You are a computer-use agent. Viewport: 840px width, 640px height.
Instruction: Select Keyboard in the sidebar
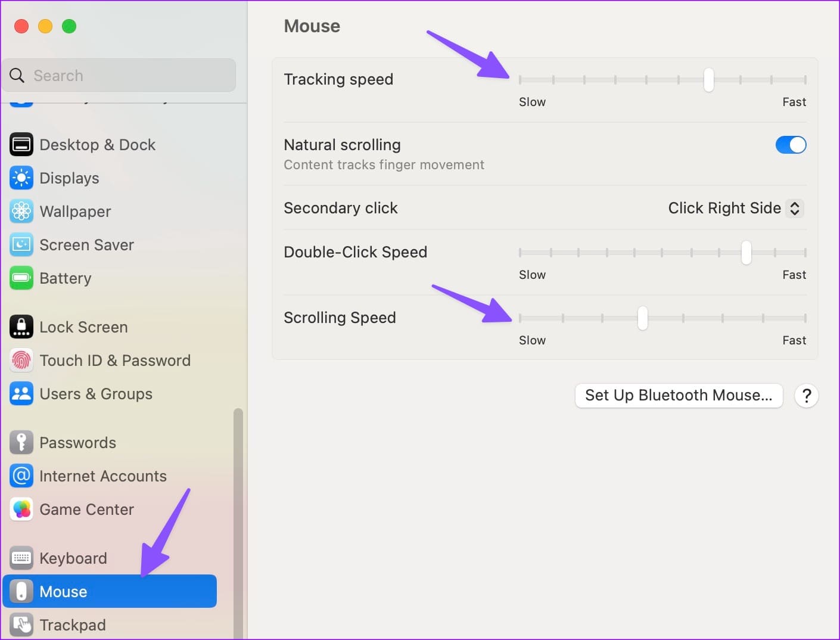(73, 558)
